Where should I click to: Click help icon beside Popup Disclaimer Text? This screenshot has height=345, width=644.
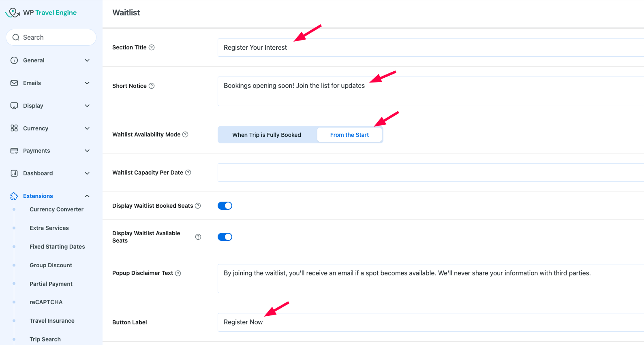pos(178,273)
